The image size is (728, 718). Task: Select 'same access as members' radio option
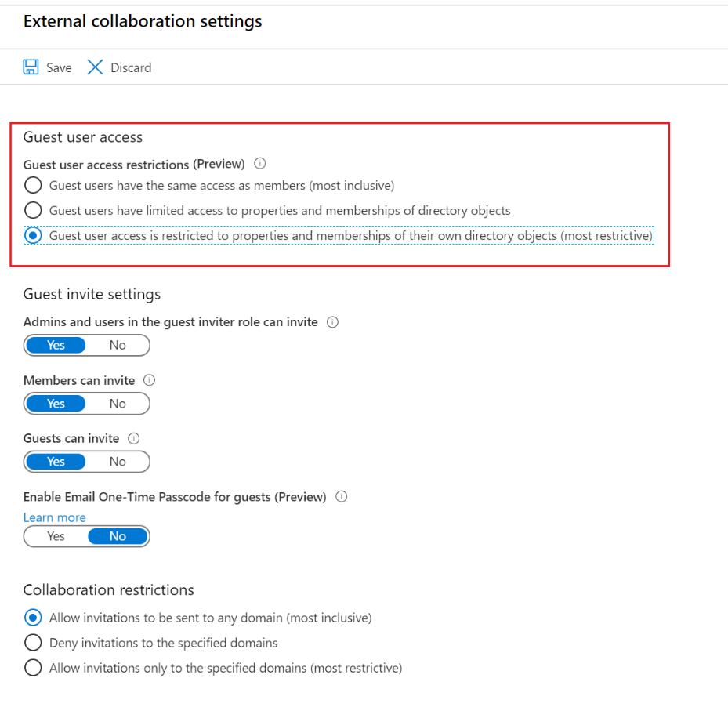click(x=33, y=186)
